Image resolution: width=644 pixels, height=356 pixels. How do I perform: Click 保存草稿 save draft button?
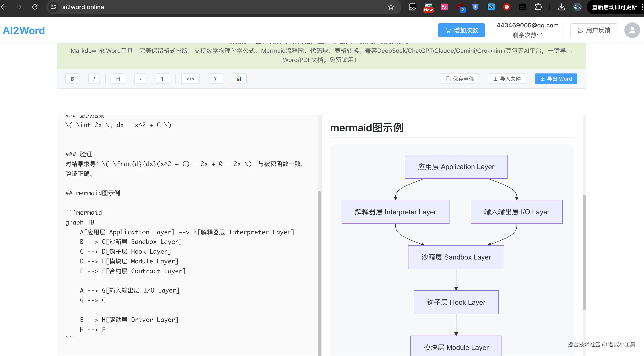pyautogui.click(x=460, y=79)
